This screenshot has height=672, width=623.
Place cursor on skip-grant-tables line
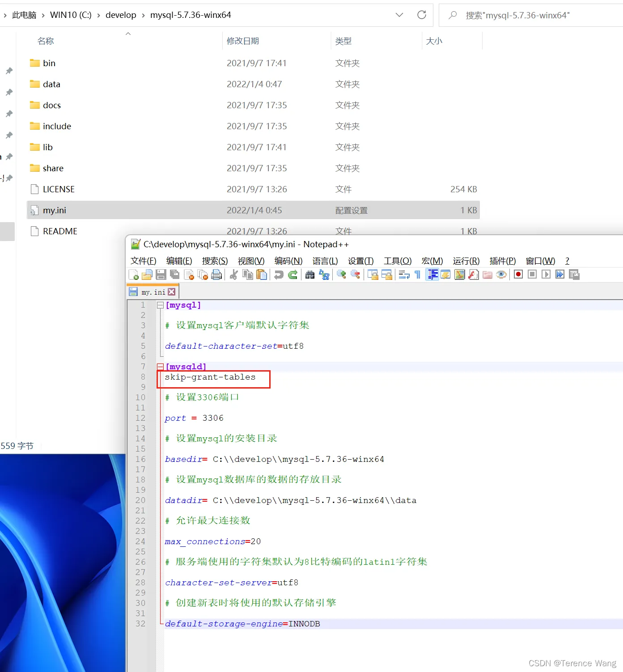pyautogui.click(x=210, y=377)
